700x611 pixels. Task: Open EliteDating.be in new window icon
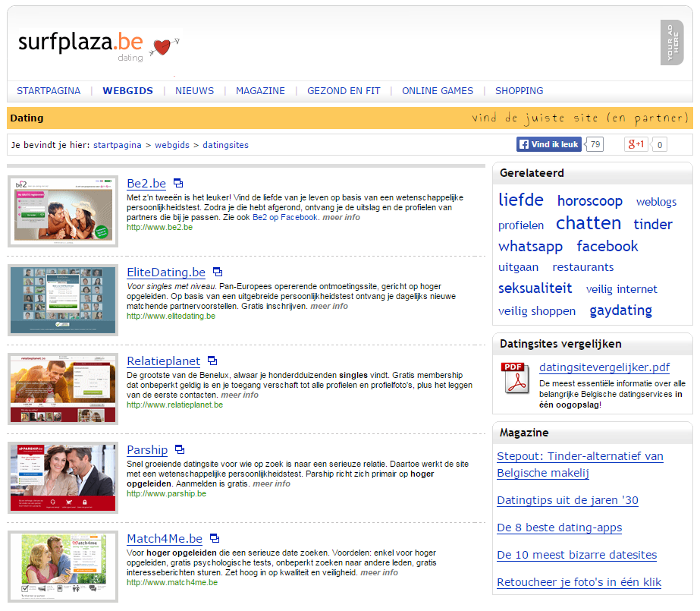tap(218, 272)
